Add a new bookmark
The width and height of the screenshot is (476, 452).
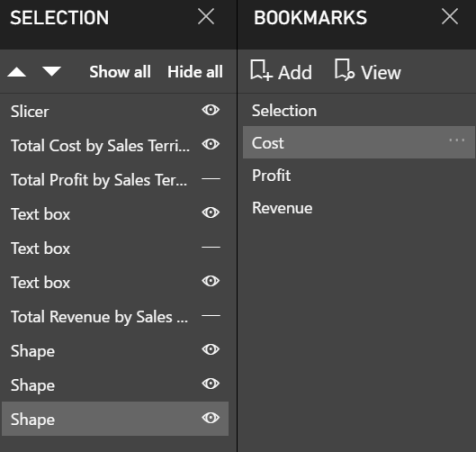[x=281, y=71]
